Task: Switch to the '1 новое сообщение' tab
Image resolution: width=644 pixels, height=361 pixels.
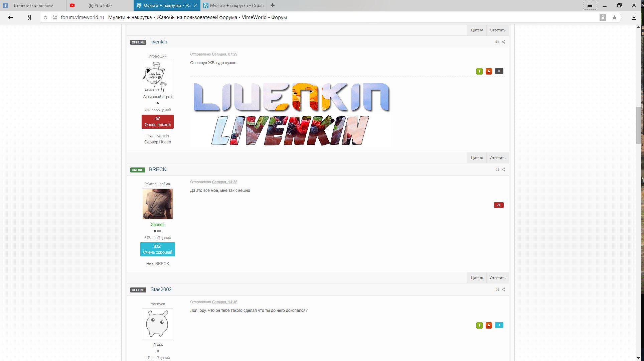Action: click(33, 5)
